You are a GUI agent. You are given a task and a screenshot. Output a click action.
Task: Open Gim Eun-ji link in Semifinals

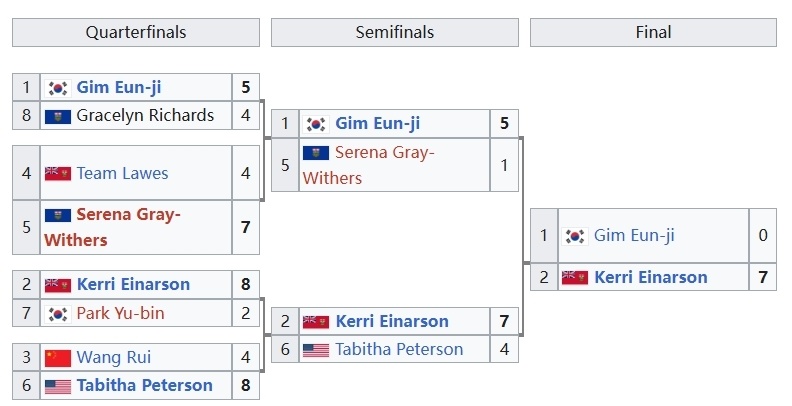pos(377,124)
